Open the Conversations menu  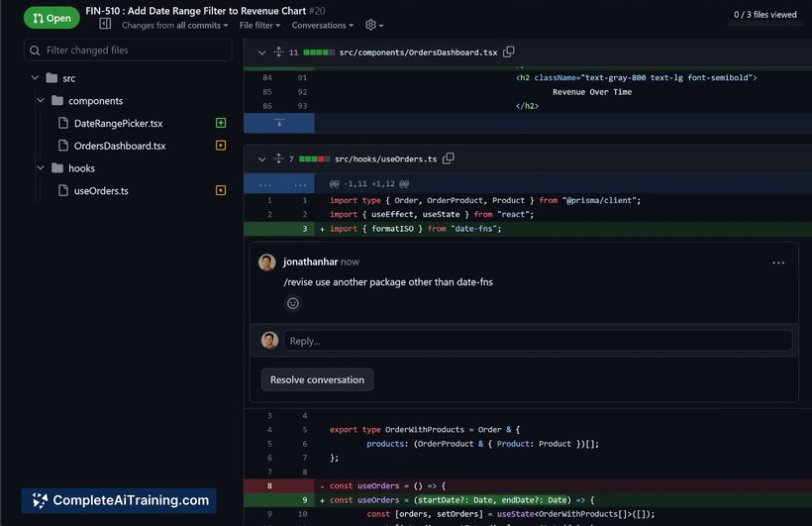[324, 25]
